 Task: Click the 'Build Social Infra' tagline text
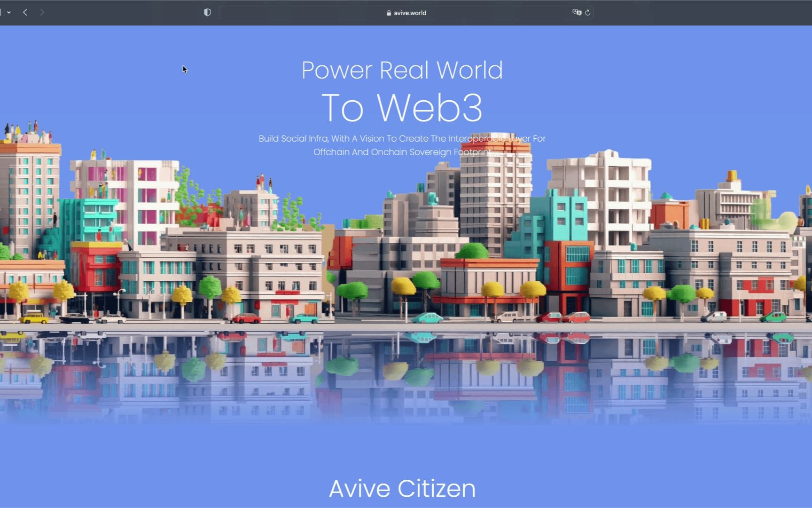coord(402,145)
